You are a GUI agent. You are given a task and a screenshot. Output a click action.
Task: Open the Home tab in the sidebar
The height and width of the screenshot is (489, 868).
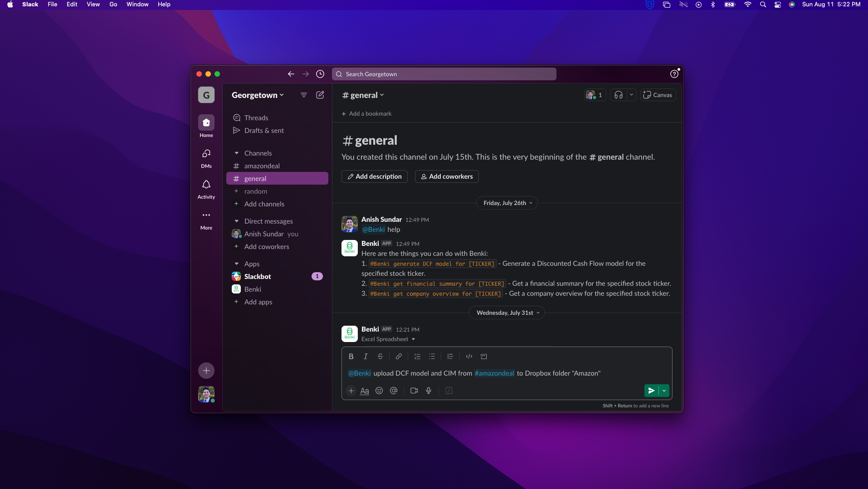(206, 126)
